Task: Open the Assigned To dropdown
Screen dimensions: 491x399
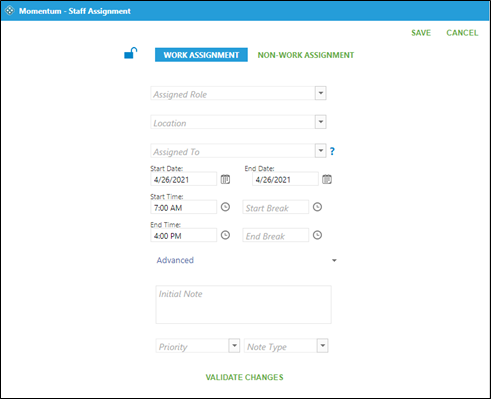Action: point(321,151)
